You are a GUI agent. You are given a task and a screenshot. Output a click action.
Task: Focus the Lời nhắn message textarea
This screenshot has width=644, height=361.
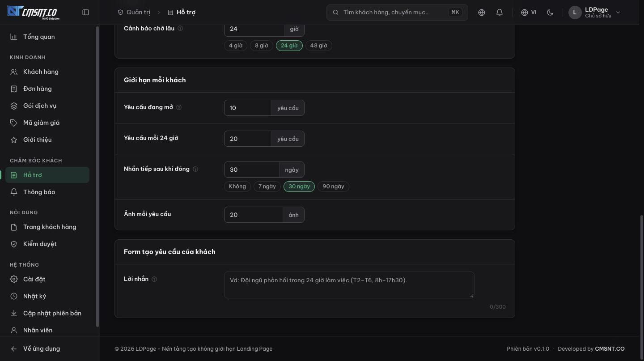pos(349,285)
